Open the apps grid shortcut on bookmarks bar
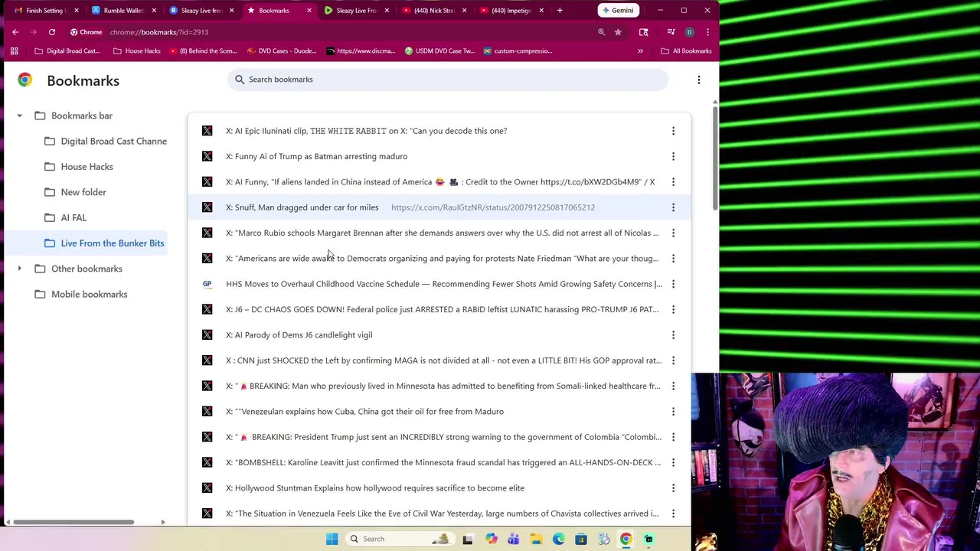Screen dimensions: 980x551 (x=14, y=51)
